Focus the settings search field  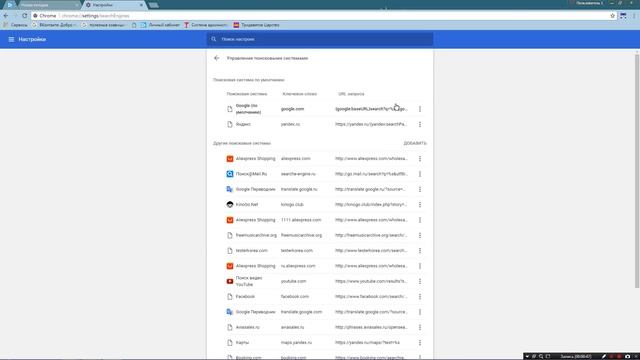coord(320,39)
